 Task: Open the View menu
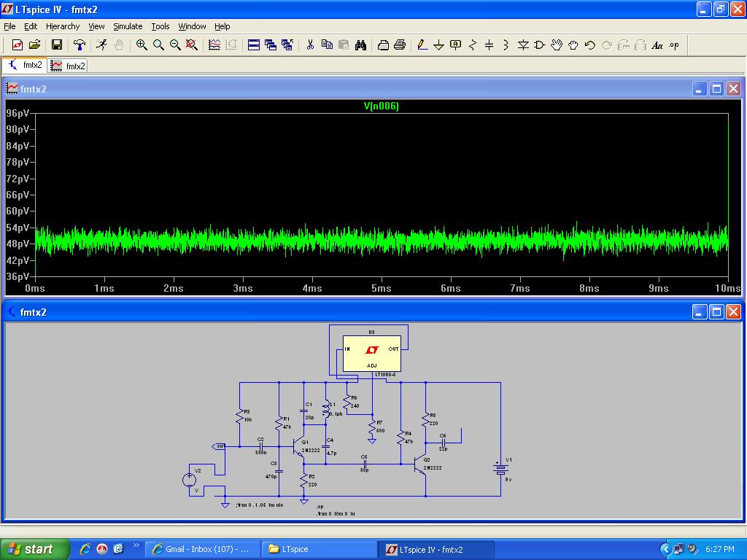click(x=96, y=26)
